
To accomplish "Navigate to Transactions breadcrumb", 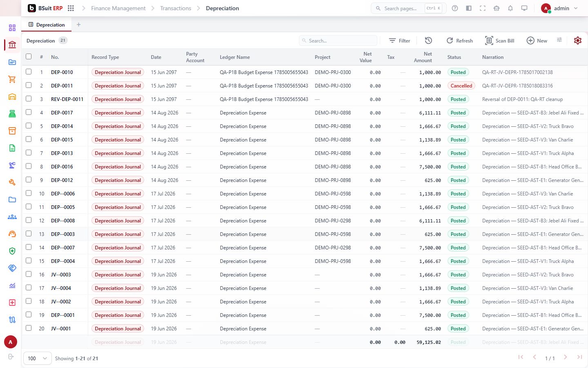I will tap(176, 8).
